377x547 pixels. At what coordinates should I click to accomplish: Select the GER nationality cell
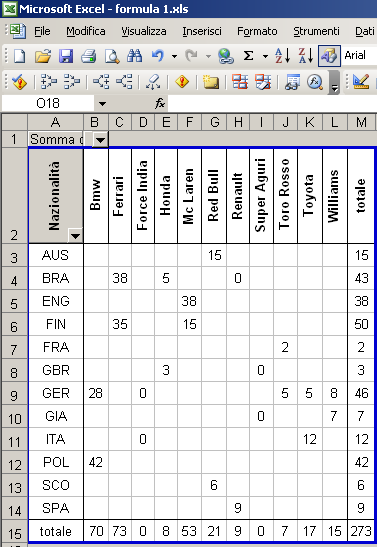[x=56, y=394]
